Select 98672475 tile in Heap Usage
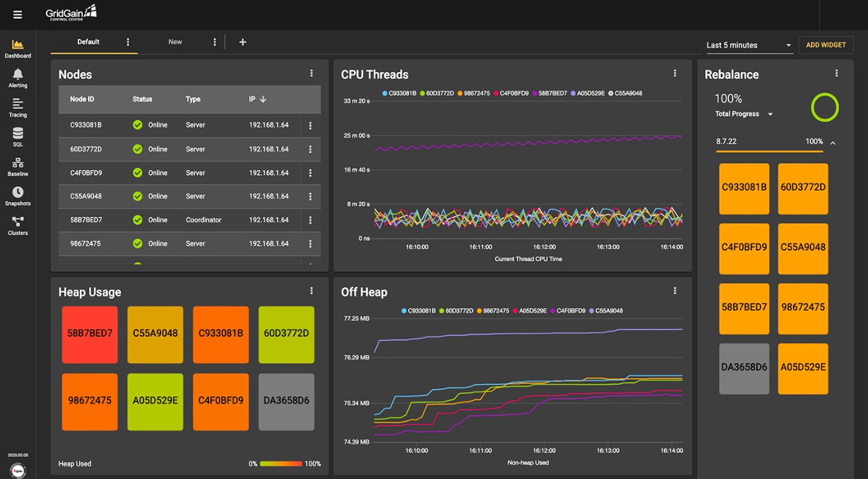868x479 pixels. [x=90, y=402]
